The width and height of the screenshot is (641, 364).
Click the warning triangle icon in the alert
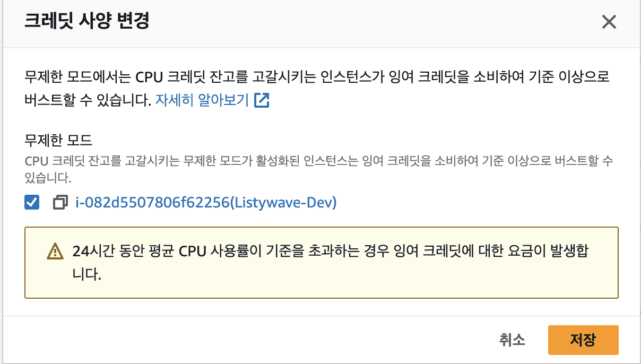(x=55, y=252)
